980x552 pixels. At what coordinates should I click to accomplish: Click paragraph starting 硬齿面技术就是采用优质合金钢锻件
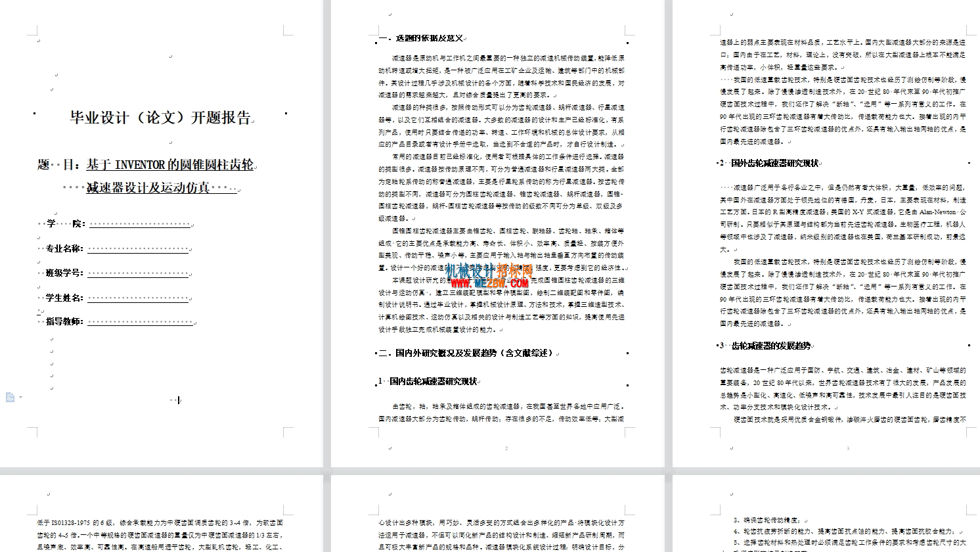click(849, 419)
